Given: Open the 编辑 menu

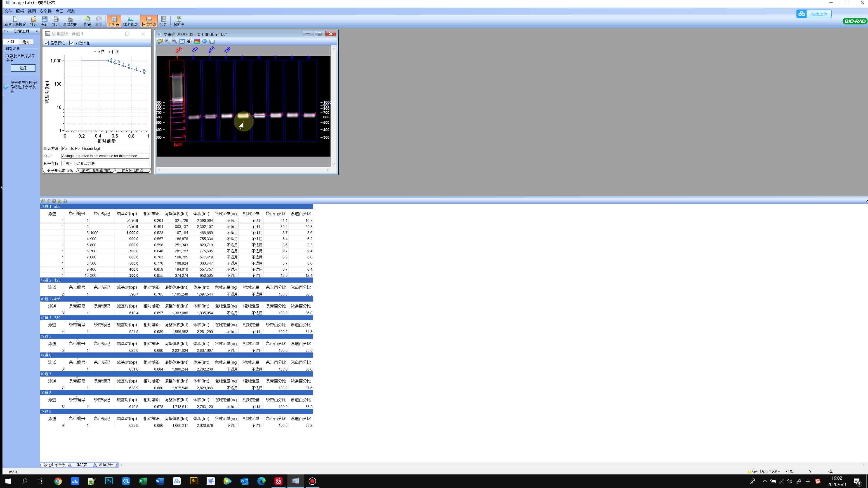Looking at the screenshot, I should coord(20,11).
